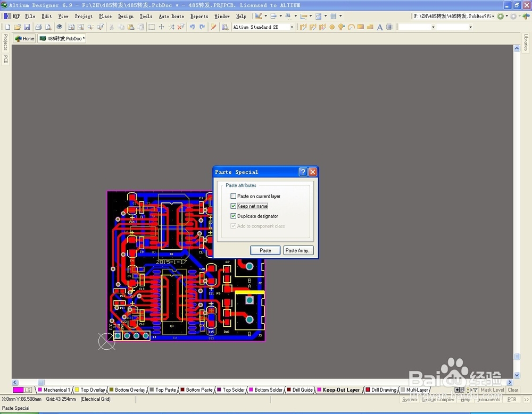
Task: Place a fill rectangle
Action: click(361, 27)
